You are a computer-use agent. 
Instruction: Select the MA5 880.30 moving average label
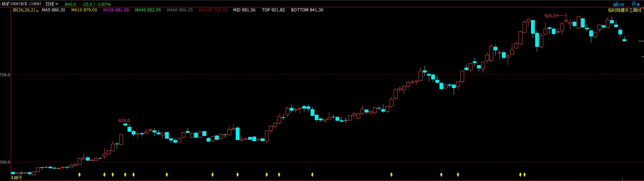[x=53, y=10]
